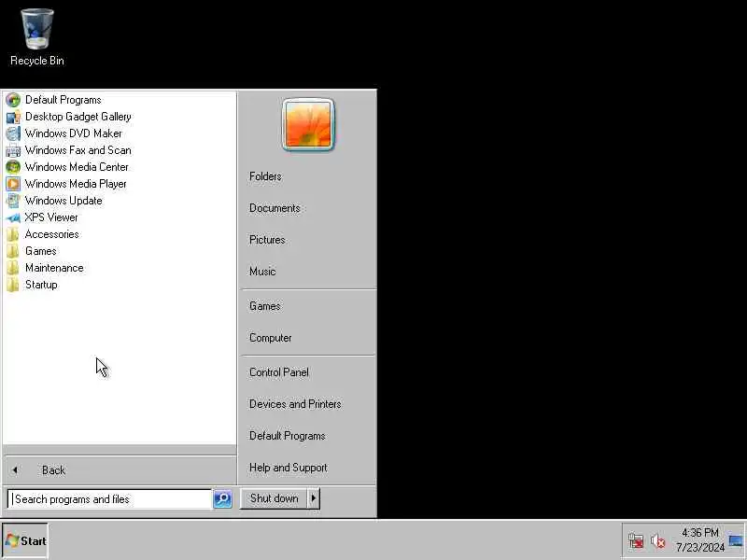Screen dimensions: 747x560
Task: Open Default Programs in the right pane
Action: 288,436
